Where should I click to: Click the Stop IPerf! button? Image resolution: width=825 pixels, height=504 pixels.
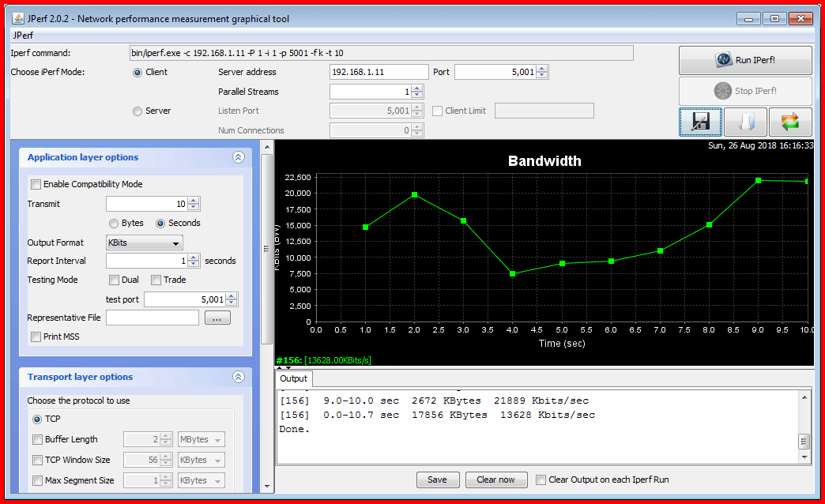(745, 91)
